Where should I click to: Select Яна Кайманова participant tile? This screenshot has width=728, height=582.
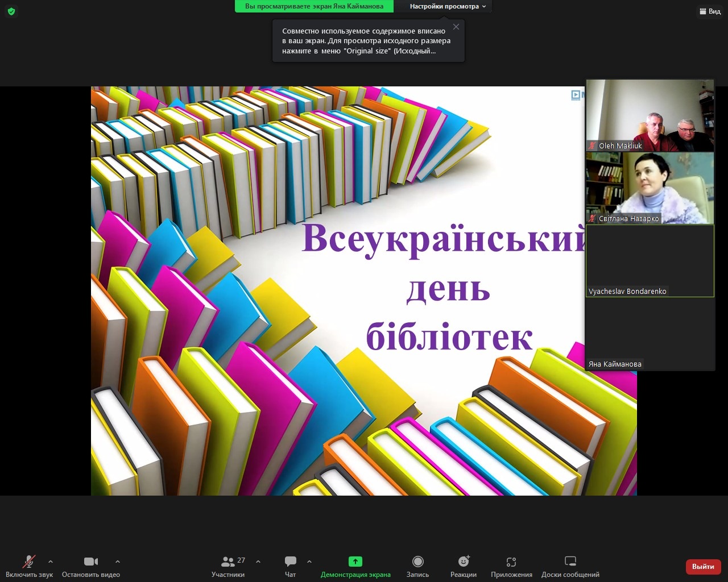coord(650,334)
